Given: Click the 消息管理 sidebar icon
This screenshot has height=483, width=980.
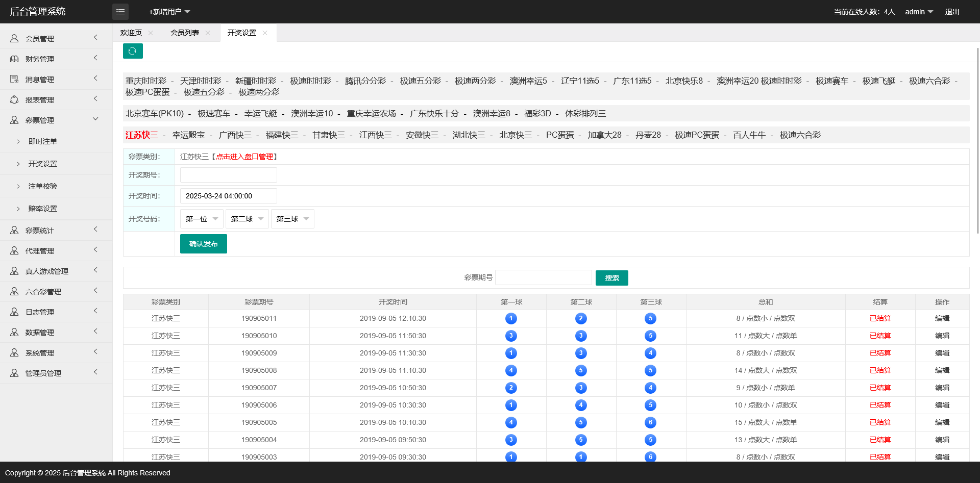Looking at the screenshot, I should [x=14, y=79].
